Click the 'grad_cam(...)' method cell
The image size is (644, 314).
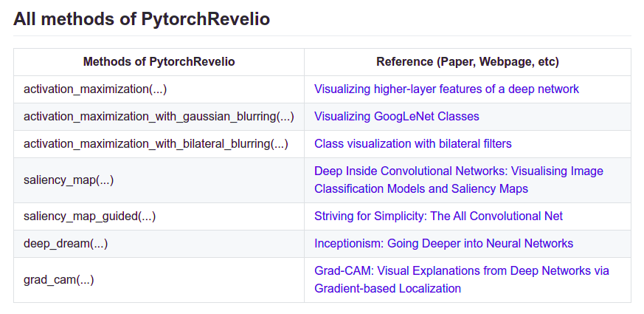pyautogui.click(x=59, y=279)
